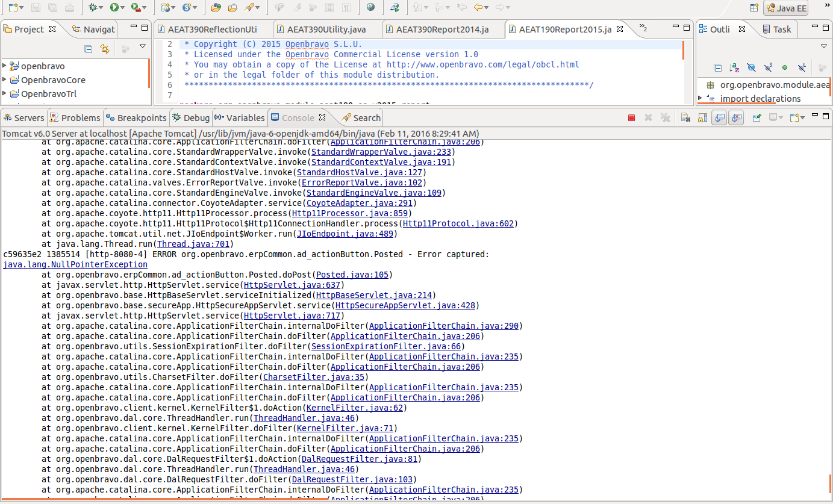Collapse all in the Outline panel
The height and width of the screenshot is (504, 833).
717,68
